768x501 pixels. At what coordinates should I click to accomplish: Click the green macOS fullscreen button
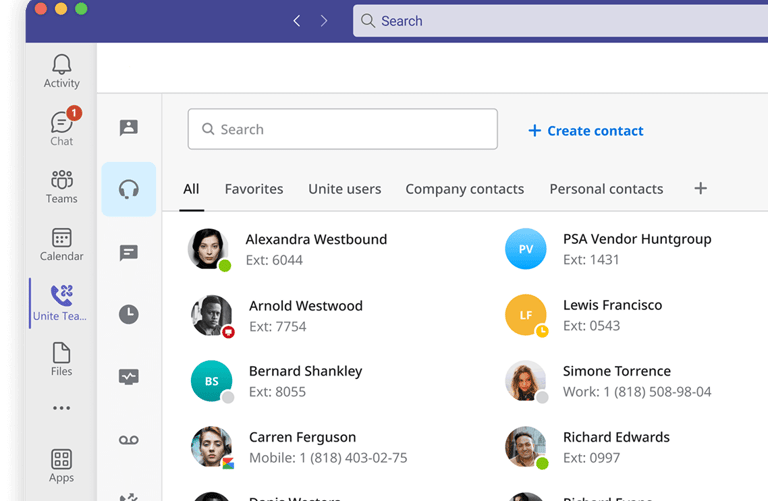tap(81, 8)
